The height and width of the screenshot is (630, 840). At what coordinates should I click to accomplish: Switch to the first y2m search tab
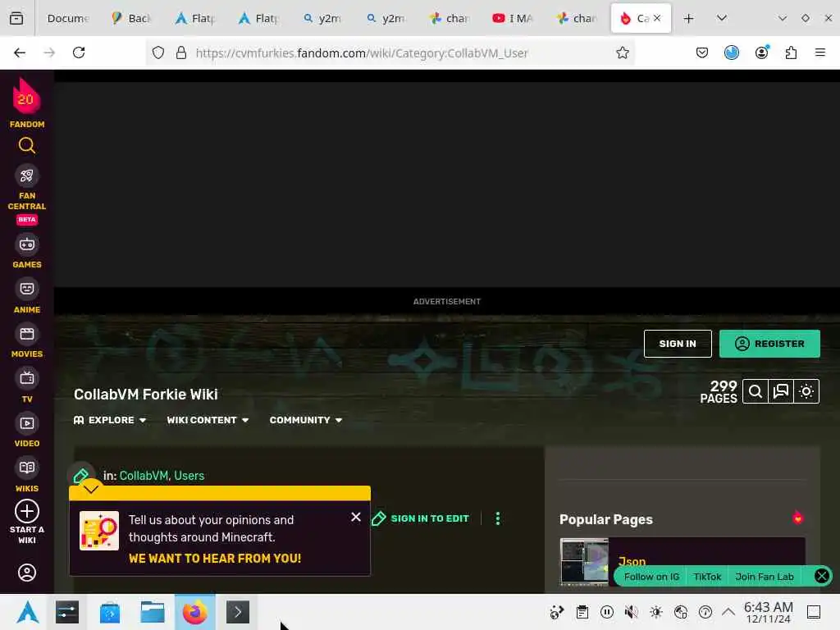[322, 18]
